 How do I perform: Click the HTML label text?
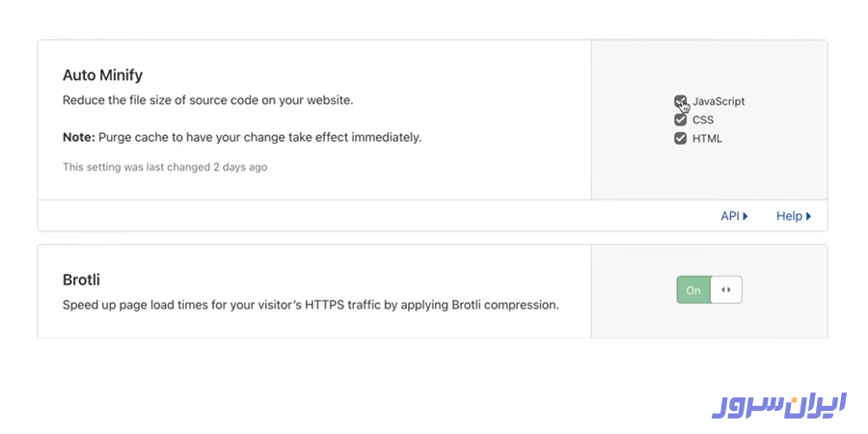click(x=707, y=138)
